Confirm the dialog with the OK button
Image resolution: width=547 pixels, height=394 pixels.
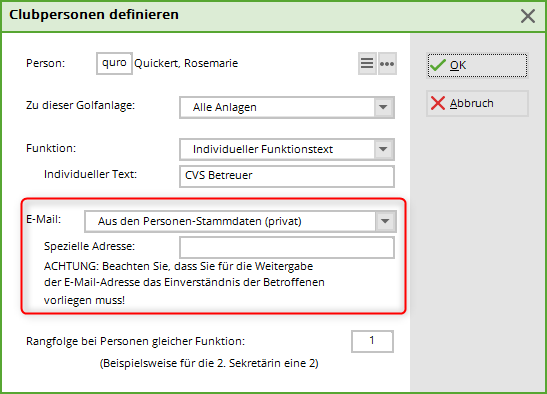[477, 65]
